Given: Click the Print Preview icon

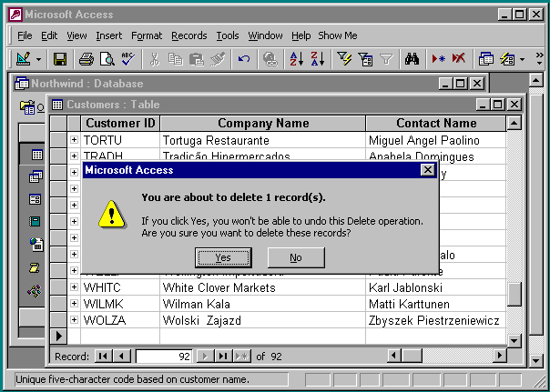Looking at the screenshot, I should pos(107,59).
